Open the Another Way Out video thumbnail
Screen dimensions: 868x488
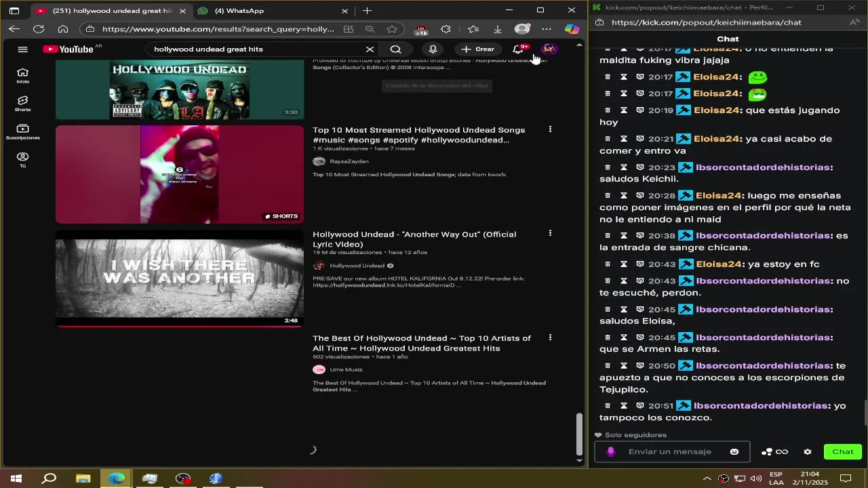click(x=180, y=279)
